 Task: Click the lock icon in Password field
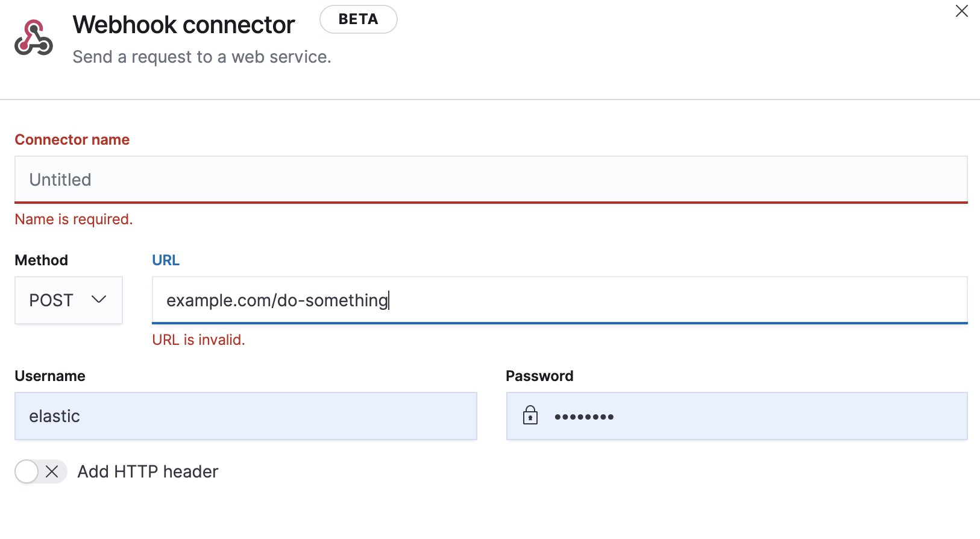pyautogui.click(x=530, y=415)
